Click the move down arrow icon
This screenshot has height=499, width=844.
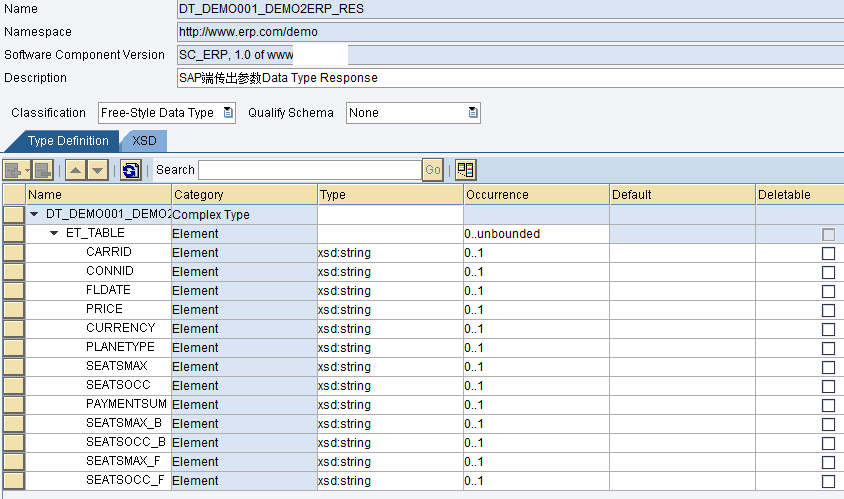click(x=97, y=170)
